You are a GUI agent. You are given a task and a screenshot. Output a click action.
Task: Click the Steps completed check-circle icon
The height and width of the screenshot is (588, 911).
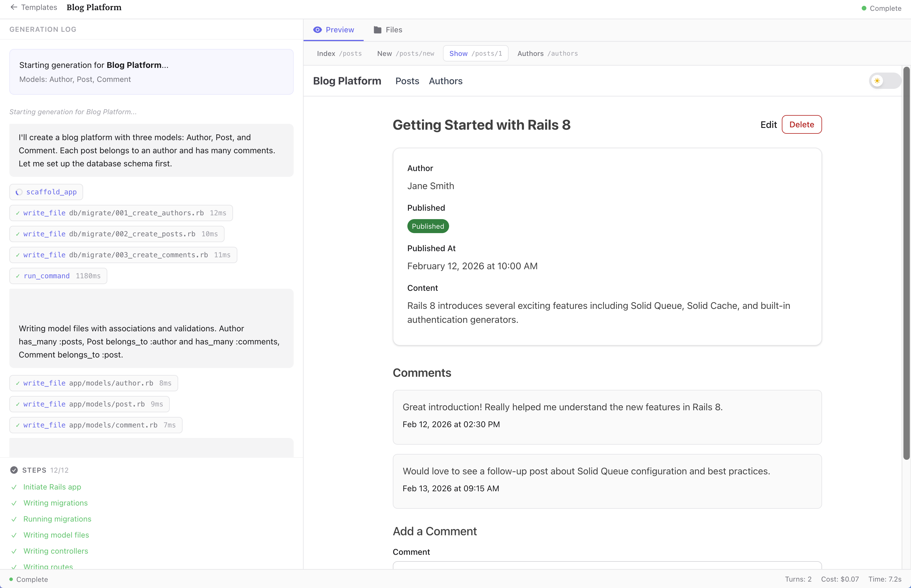point(14,470)
